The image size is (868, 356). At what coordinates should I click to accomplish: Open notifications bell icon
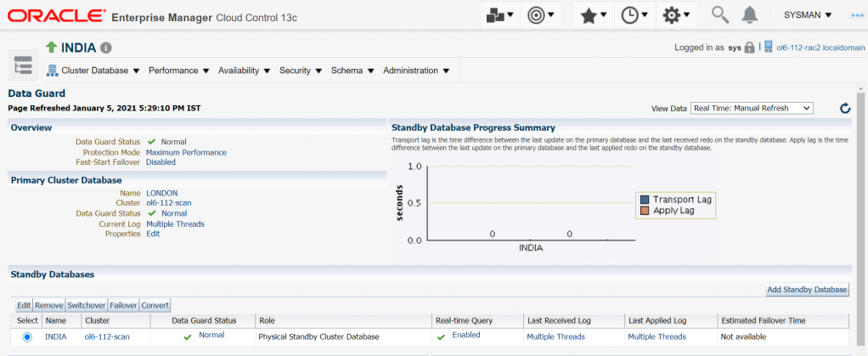[x=750, y=15]
